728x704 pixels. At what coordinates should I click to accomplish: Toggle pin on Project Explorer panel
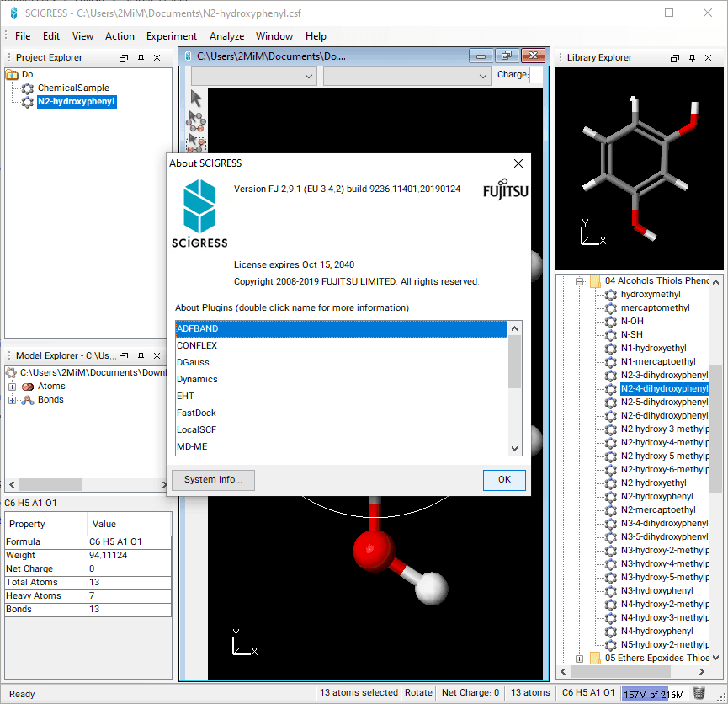click(x=141, y=58)
